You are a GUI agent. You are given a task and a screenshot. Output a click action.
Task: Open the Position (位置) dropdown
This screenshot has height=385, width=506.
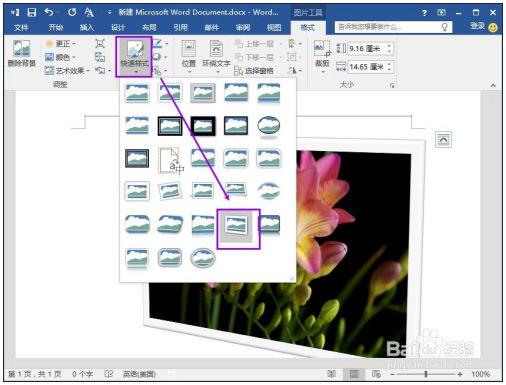tap(189, 57)
